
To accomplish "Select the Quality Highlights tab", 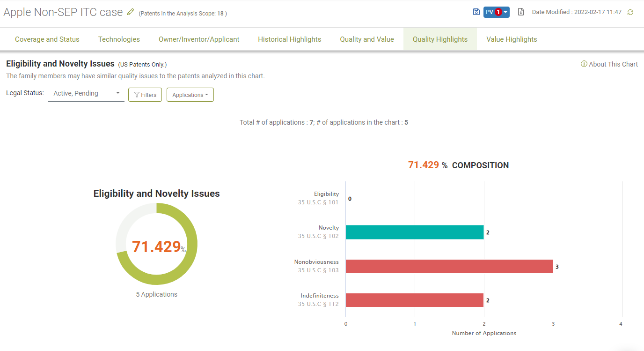I will click(440, 39).
